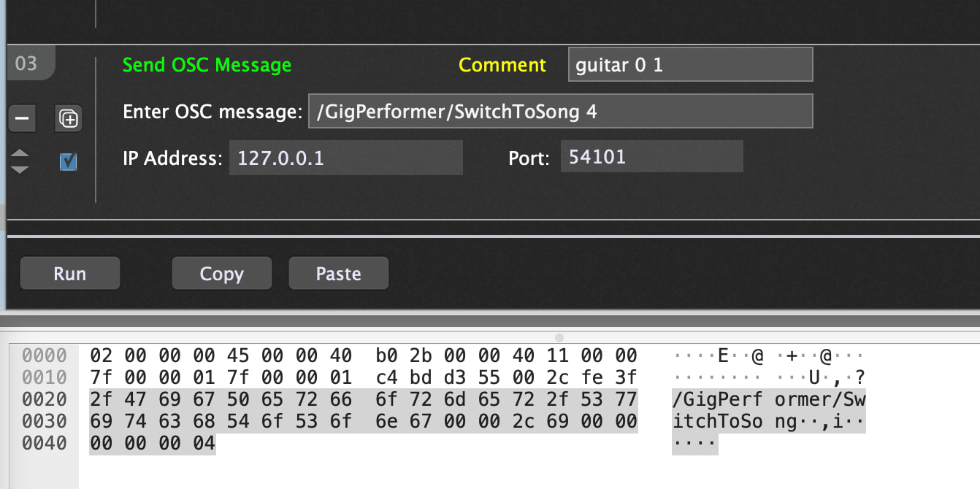Image resolution: width=980 pixels, height=489 pixels.
Task: Click the final 04 byte in row 0040
Action: (x=204, y=443)
